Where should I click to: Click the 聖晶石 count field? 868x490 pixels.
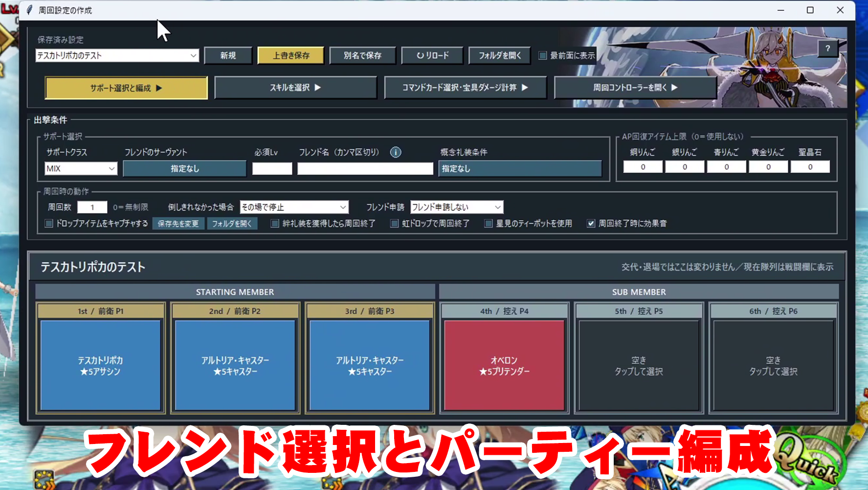tap(810, 167)
